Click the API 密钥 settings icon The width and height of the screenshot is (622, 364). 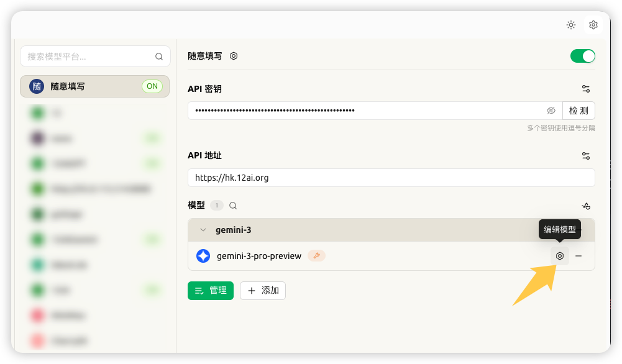[x=585, y=89]
